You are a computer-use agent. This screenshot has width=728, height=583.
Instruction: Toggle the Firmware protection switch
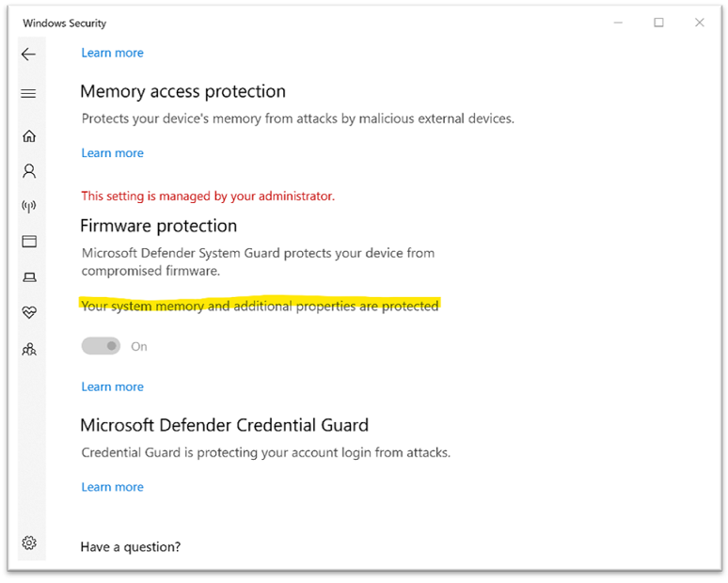pos(101,346)
